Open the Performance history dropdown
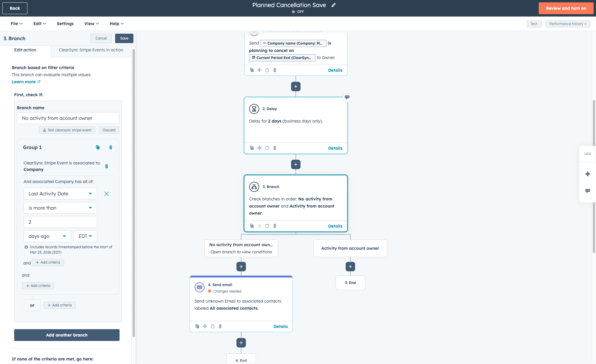The width and height of the screenshot is (596, 364). pos(567,24)
